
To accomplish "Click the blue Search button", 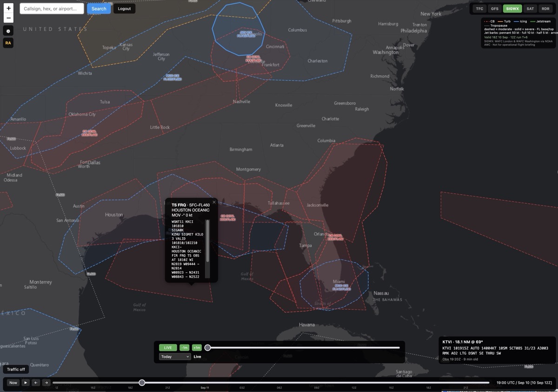I will point(99,8).
